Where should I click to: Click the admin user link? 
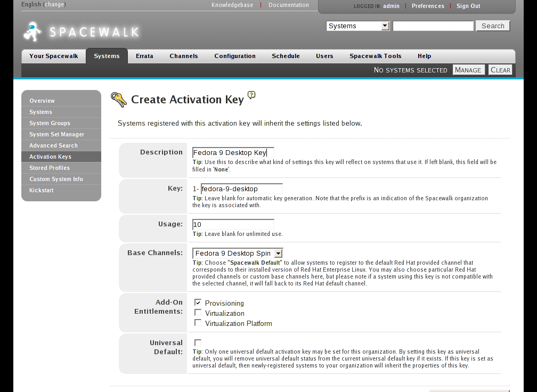point(391,6)
